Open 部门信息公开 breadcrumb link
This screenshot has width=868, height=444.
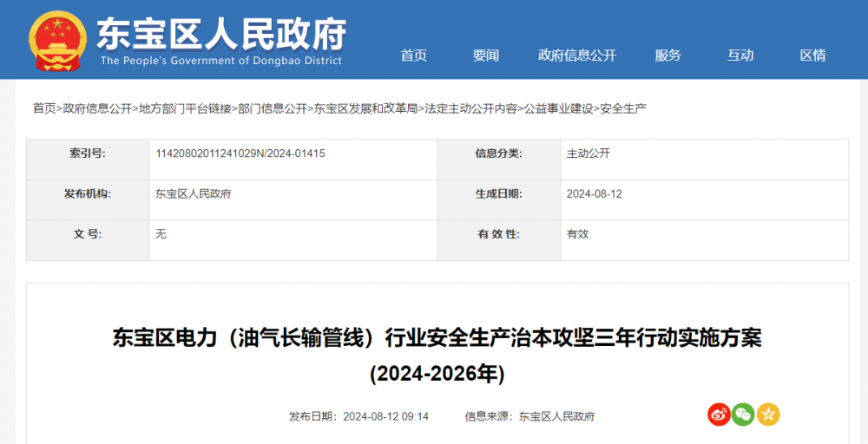273,109
